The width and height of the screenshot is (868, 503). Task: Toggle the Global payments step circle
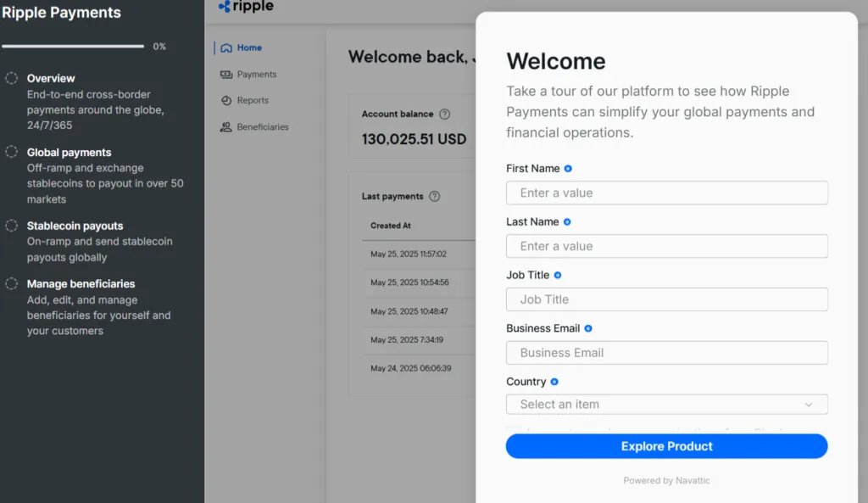[x=12, y=152]
